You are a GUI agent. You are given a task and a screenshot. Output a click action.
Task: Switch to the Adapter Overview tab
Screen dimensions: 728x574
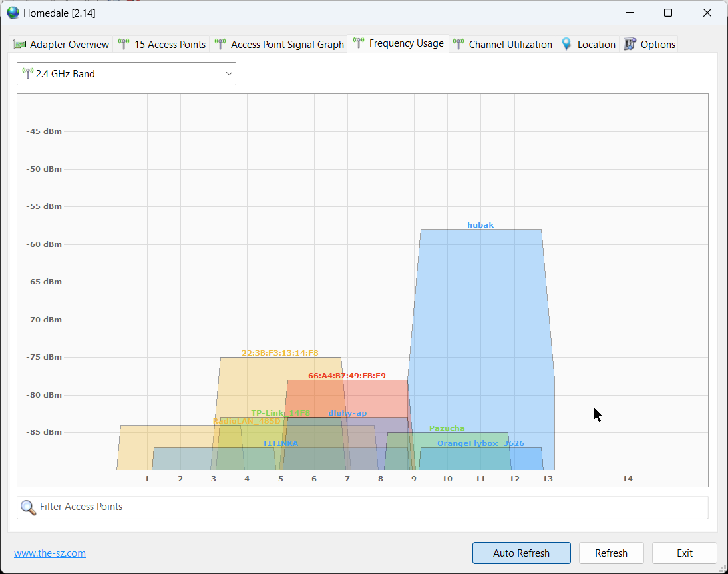point(62,45)
